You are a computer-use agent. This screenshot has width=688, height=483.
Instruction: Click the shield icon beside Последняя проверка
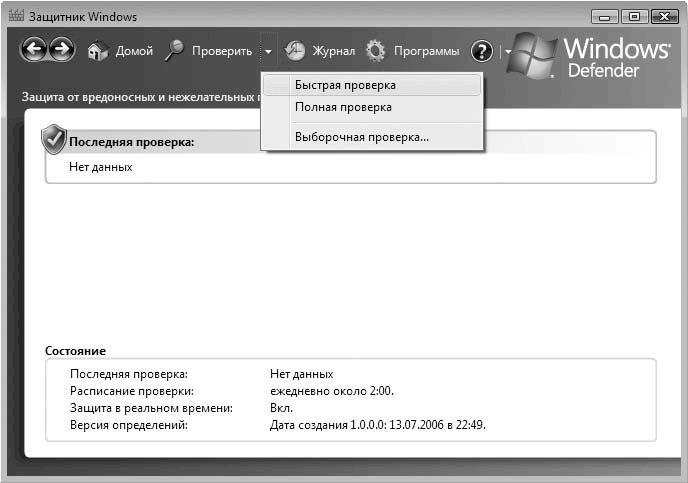[x=54, y=140]
